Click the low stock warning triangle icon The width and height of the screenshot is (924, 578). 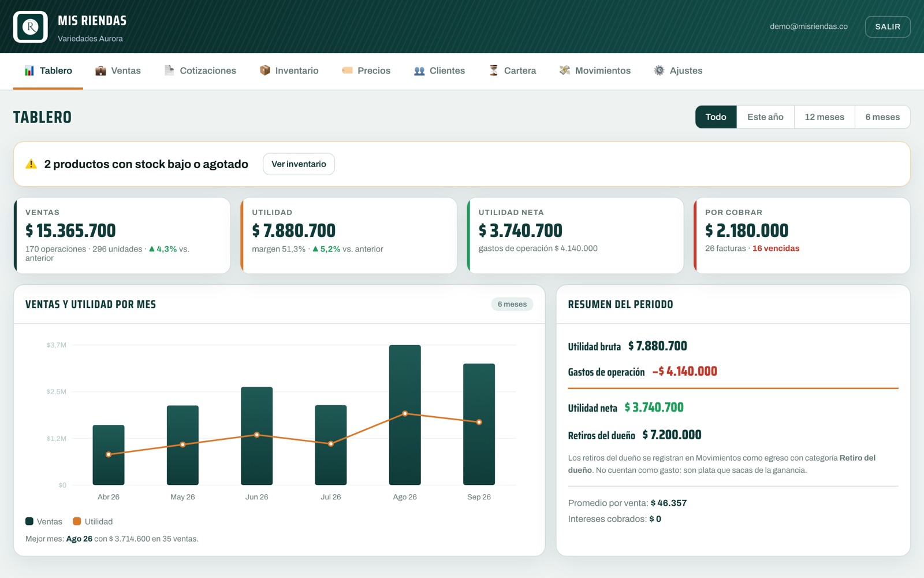(31, 164)
